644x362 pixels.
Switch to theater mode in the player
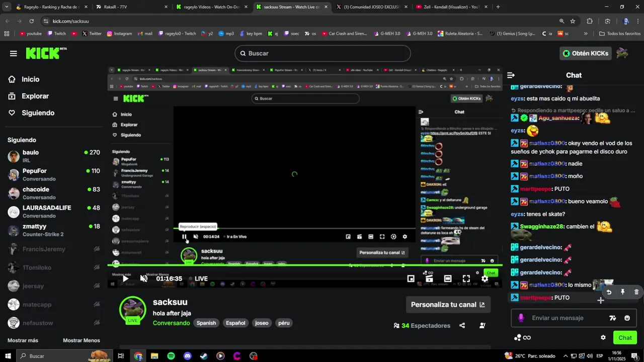[x=448, y=279]
